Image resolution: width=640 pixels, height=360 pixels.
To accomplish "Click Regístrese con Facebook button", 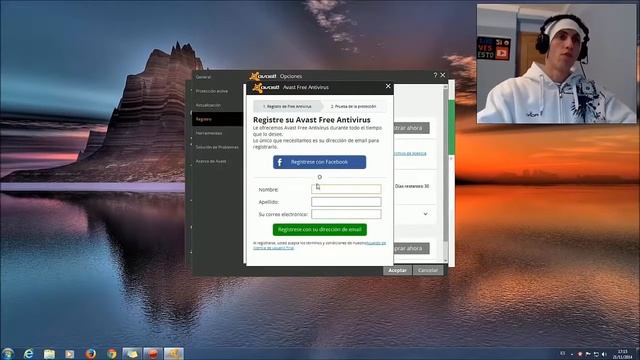I will (320, 162).
